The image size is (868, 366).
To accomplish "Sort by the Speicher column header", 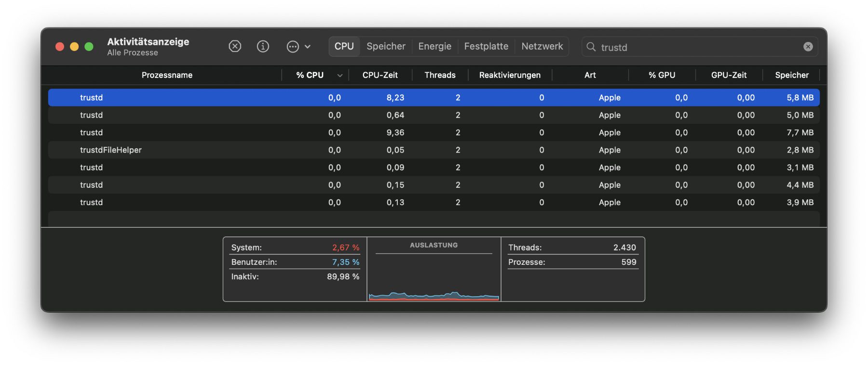I will [x=791, y=75].
